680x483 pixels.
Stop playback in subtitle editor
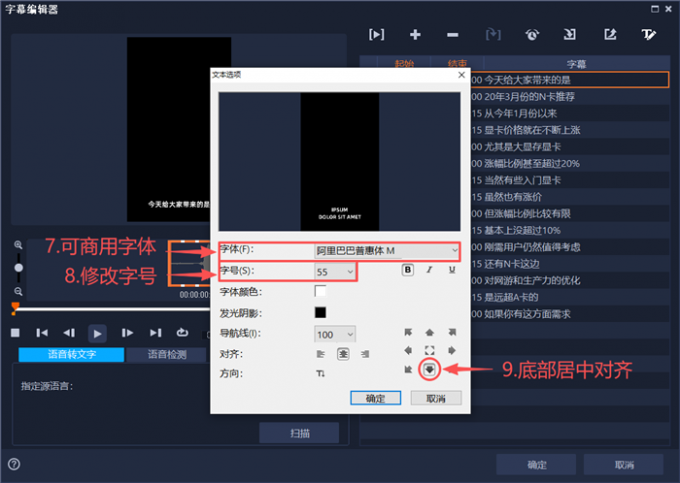(15, 333)
